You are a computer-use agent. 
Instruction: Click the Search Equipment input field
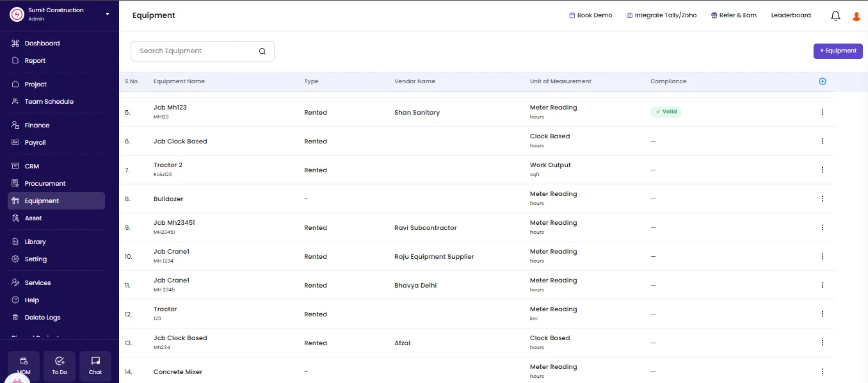tap(202, 51)
